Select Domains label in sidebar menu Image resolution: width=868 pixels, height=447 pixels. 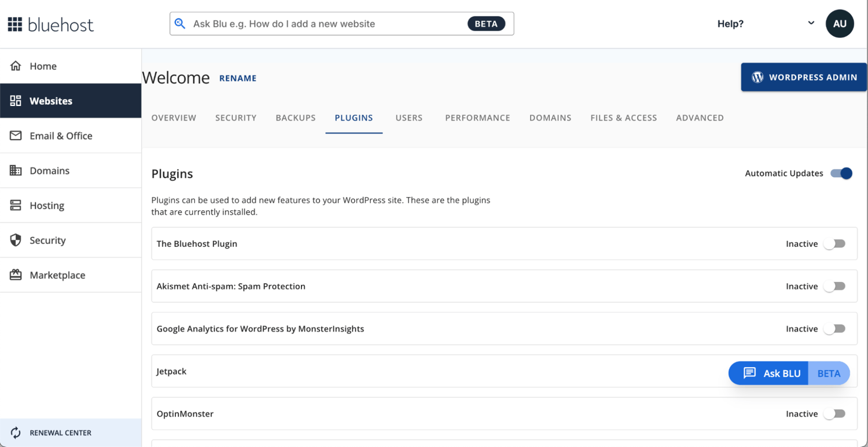coord(50,171)
